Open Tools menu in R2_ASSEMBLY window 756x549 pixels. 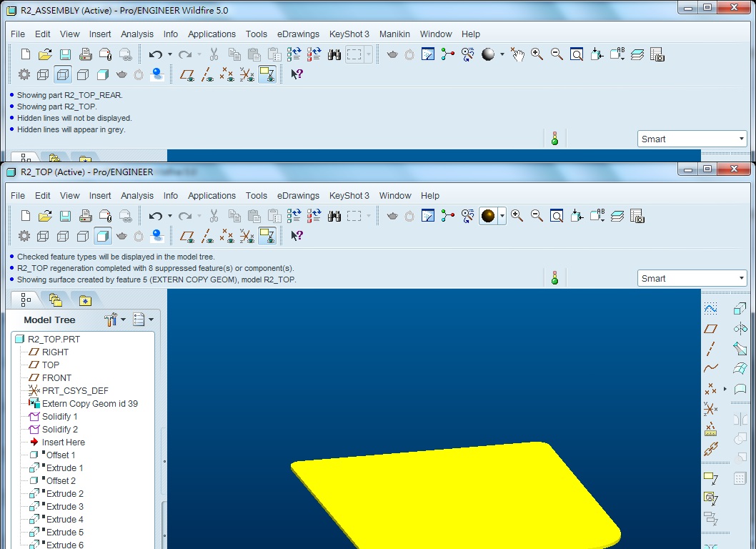coord(256,34)
